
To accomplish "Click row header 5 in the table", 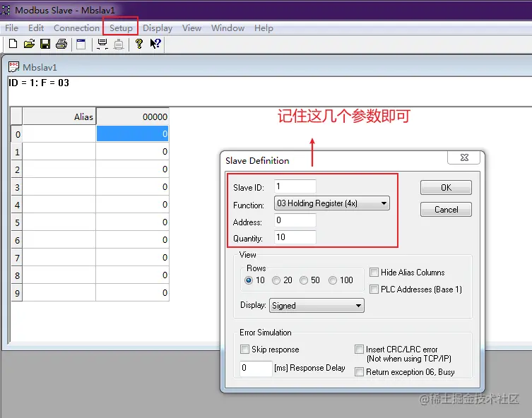I will coord(17,222).
